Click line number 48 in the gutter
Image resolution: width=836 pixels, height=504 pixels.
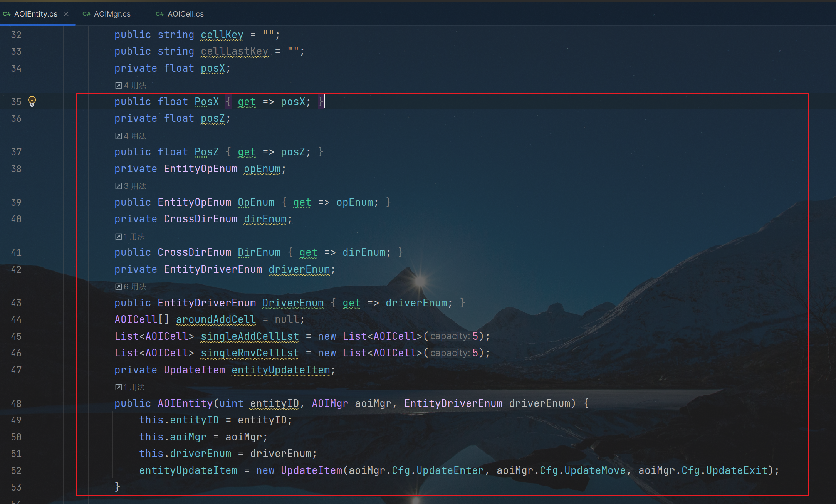tap(16, 403)
